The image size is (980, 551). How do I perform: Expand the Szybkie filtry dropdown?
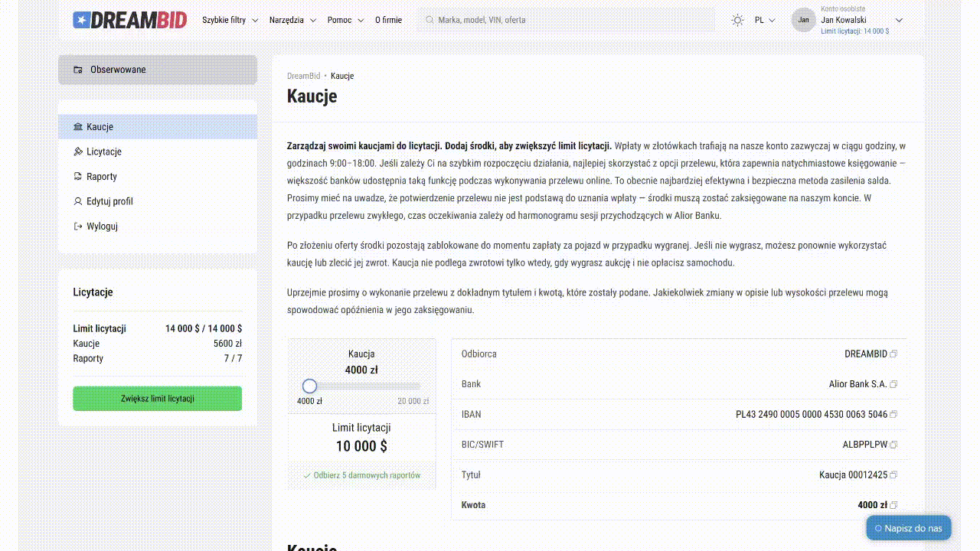[230, 20]
